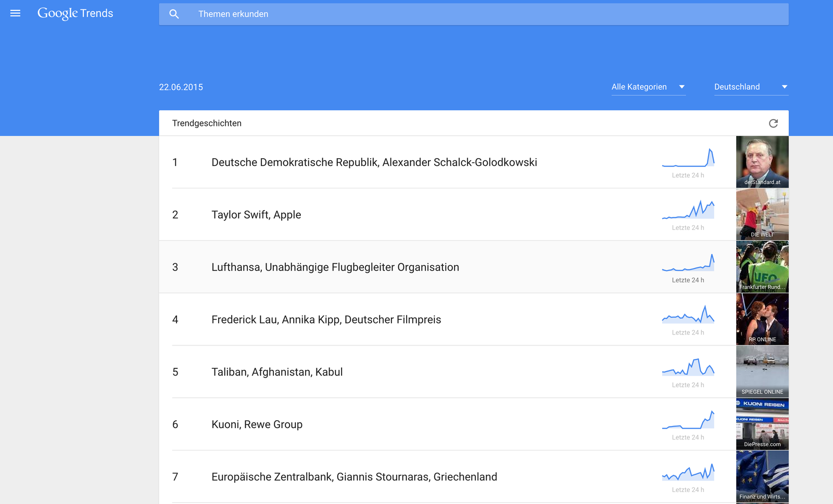Click the search magnifier icon
Image resolution: width=833 pixels, height=504 pixels.
pos(174,14)
